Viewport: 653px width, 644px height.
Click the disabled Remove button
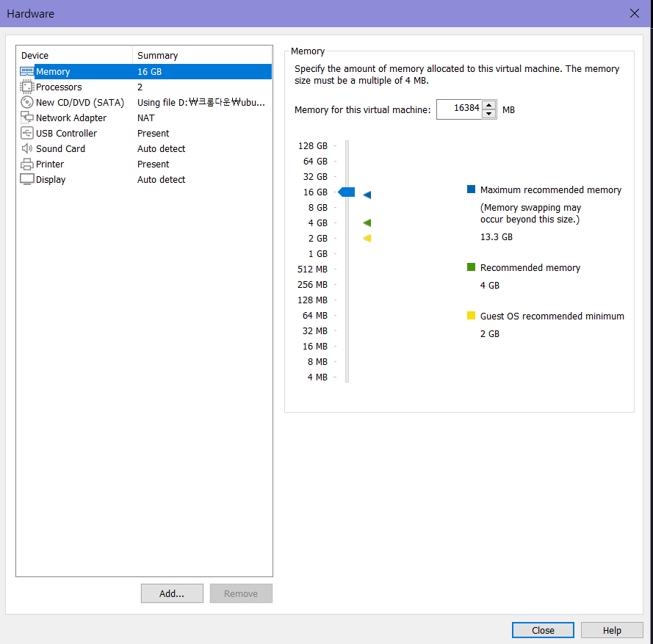(241, 593)
